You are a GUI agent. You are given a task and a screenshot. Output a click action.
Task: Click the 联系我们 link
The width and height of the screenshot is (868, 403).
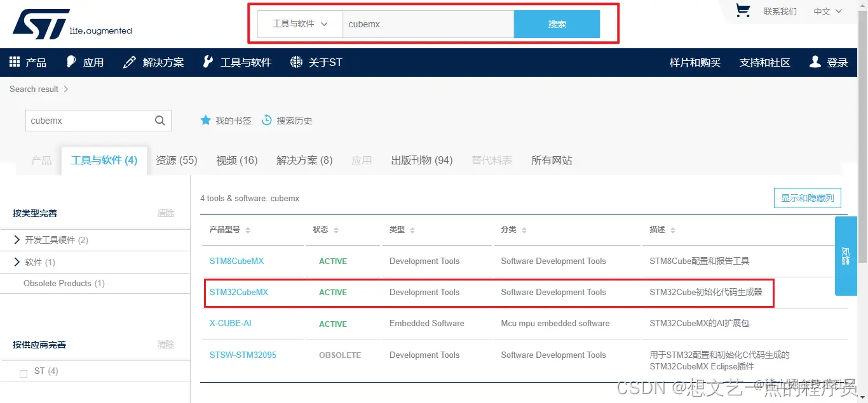point(780,11)
